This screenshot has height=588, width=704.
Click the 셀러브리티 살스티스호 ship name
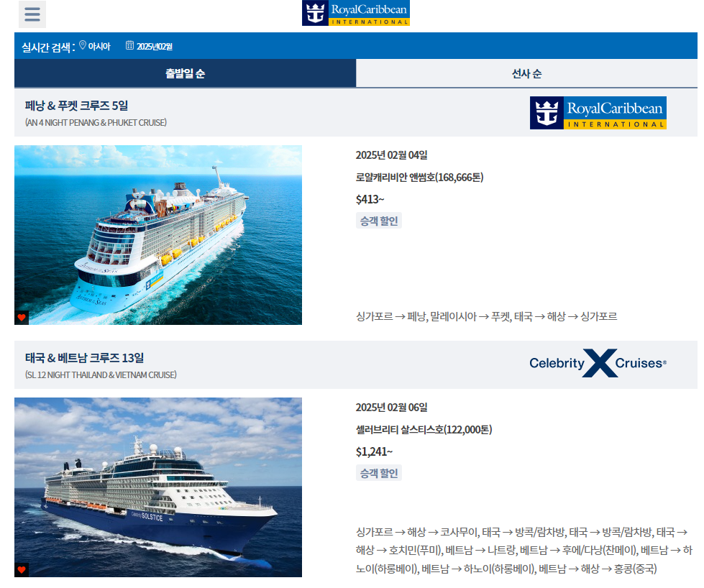(x=424, y=430)
